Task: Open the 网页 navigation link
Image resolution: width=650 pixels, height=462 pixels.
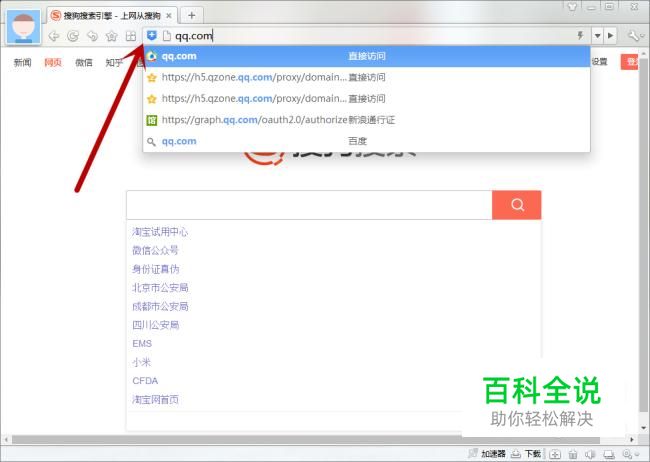Action: tap(53, 63)
